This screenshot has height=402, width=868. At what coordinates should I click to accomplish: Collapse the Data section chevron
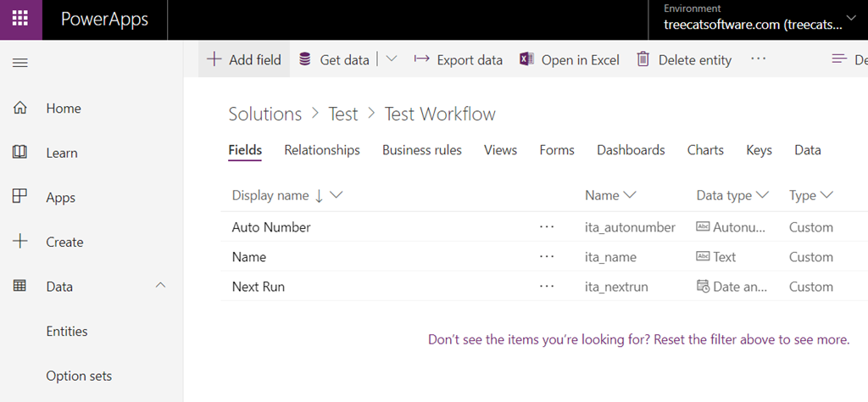(160, 285)
